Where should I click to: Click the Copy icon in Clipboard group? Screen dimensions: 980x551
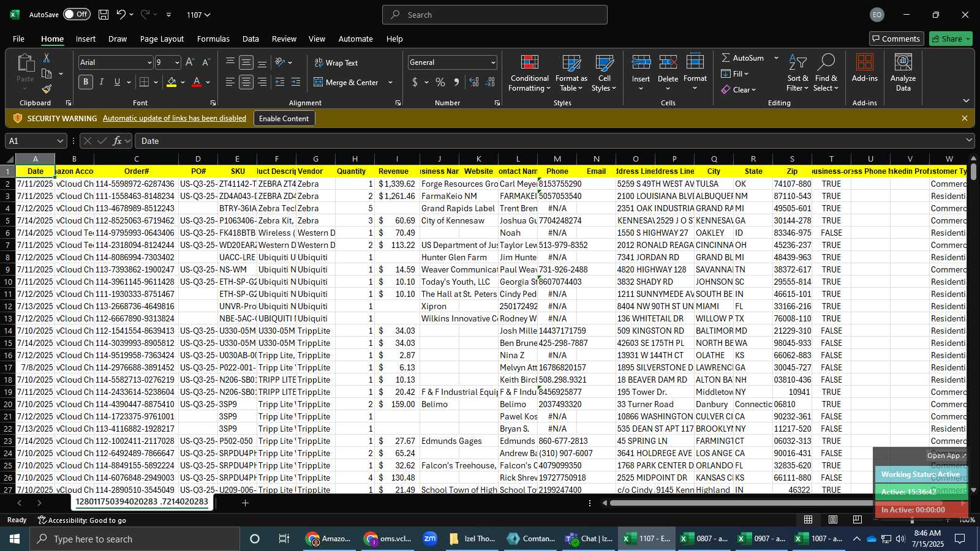pos(47,73)
